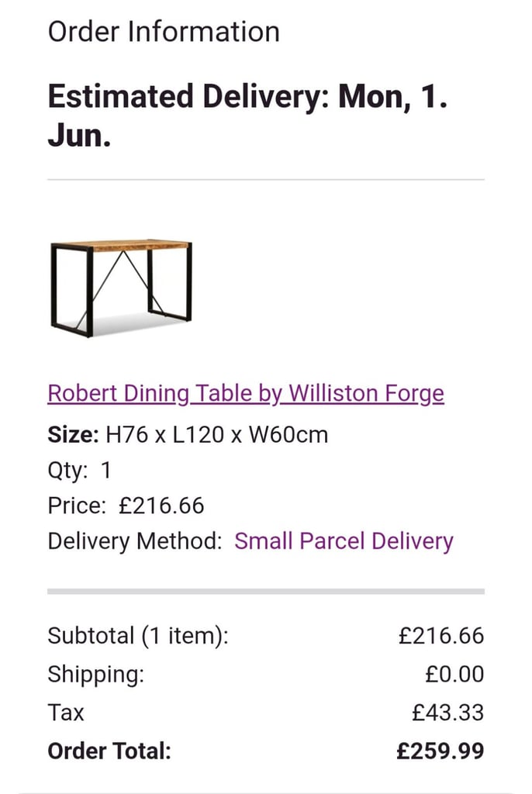Open the Robert Dining Table product link
The image size is (532, 794).
coord(246,393)
